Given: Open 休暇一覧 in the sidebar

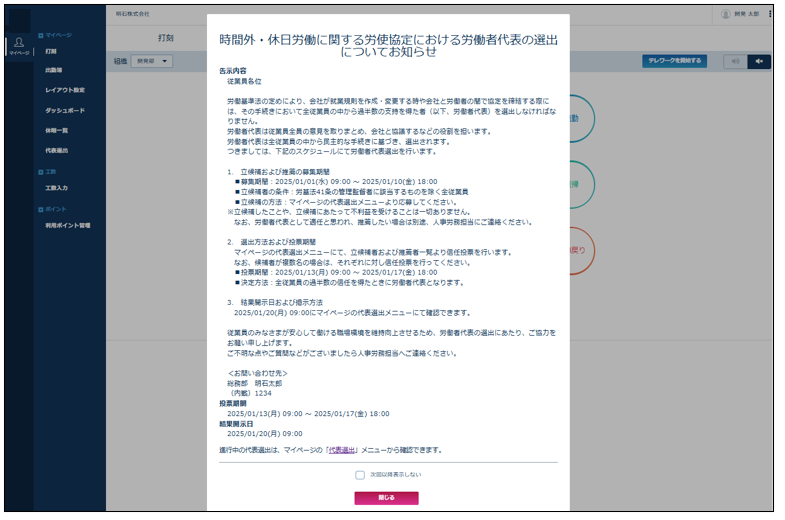Looking at the screenshot, I should [57, 131].
